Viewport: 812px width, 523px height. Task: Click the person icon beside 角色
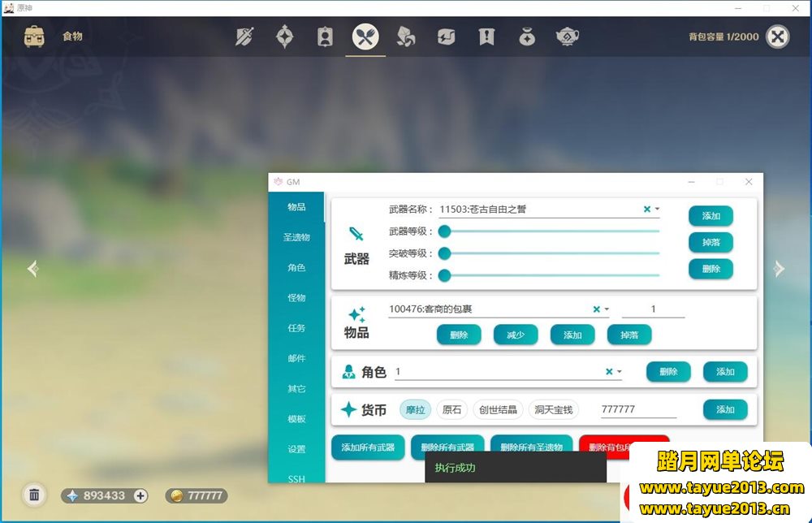click(348, 372)
